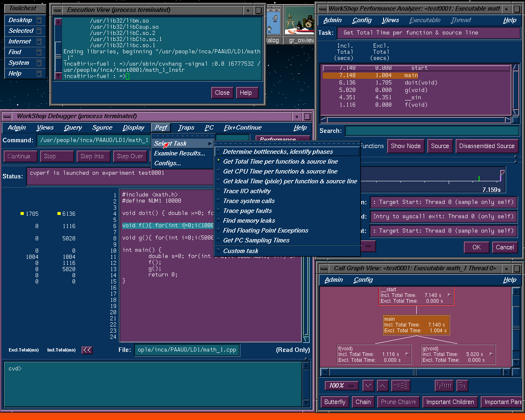Screen dimensions: 525x420
Task: Open 'Entry to syscall exit: Thread 0' option menu
Action: (x=444, y=217)
